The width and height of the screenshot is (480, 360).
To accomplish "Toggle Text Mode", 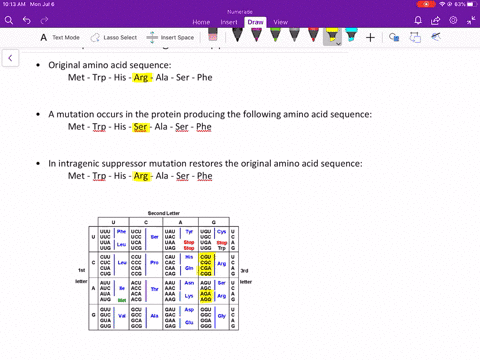I will 60,37.
